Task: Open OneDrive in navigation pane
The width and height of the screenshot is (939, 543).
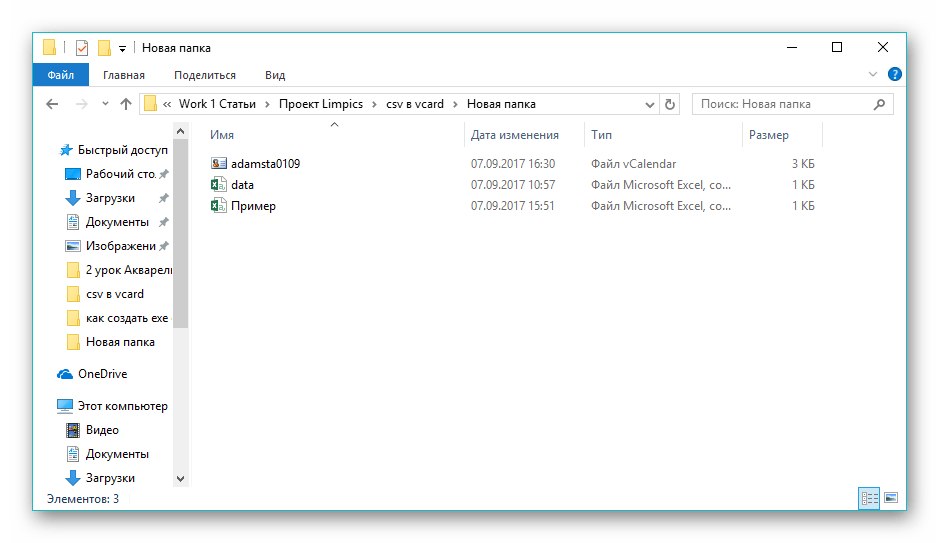Action: pos(102,374)
